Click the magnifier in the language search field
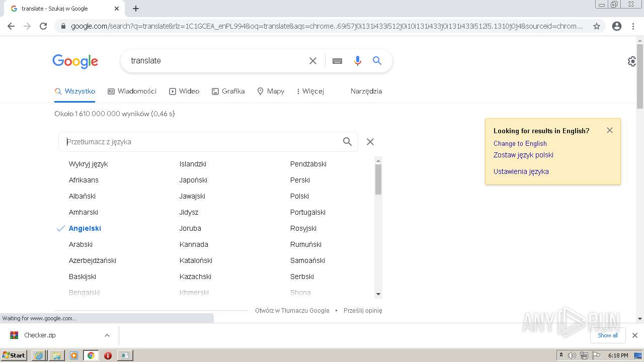The height and width of the screenshot is (362, 644). 347,142
